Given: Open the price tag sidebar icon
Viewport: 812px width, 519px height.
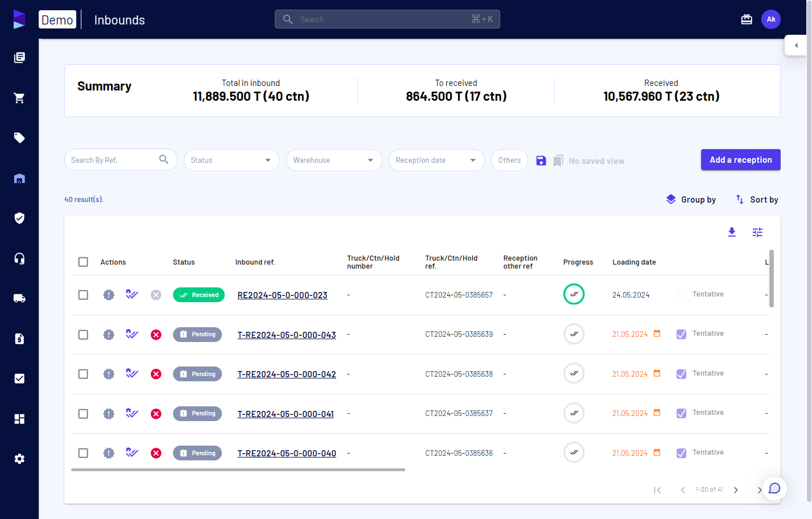Looking at the screenshot, I should [x=19, y=138].
